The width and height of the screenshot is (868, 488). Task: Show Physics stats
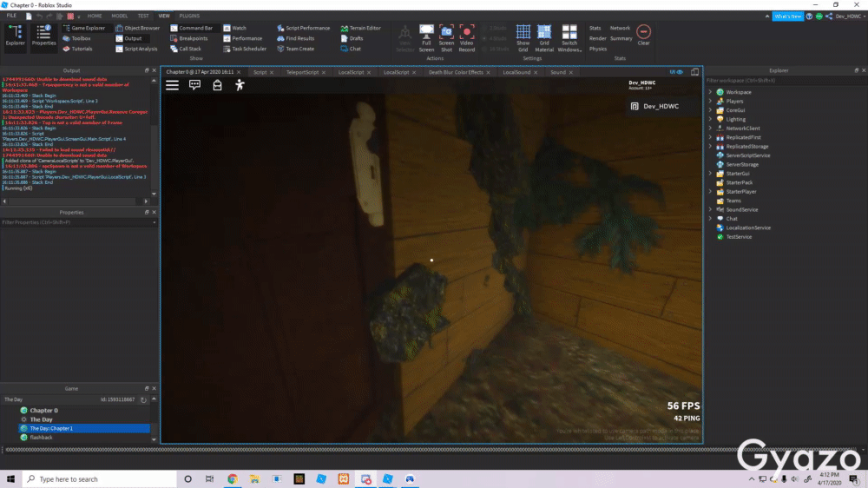coord(598,49)
